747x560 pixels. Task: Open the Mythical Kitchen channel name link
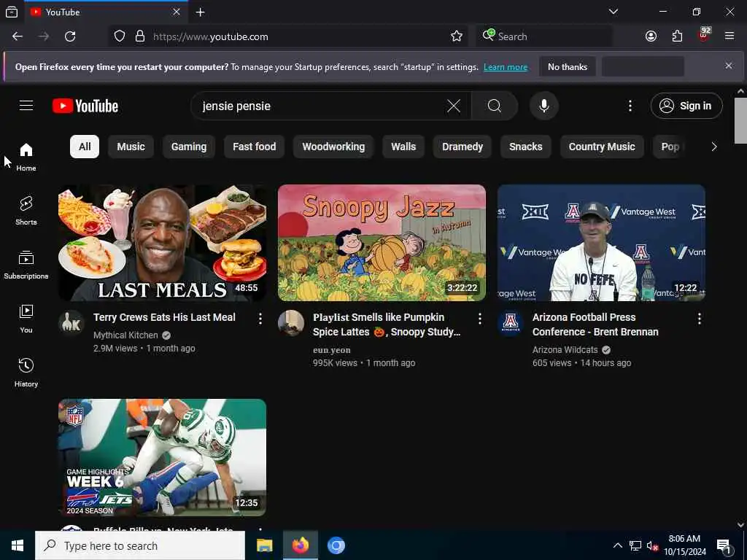pyautogui.click(x=125, y=335)
